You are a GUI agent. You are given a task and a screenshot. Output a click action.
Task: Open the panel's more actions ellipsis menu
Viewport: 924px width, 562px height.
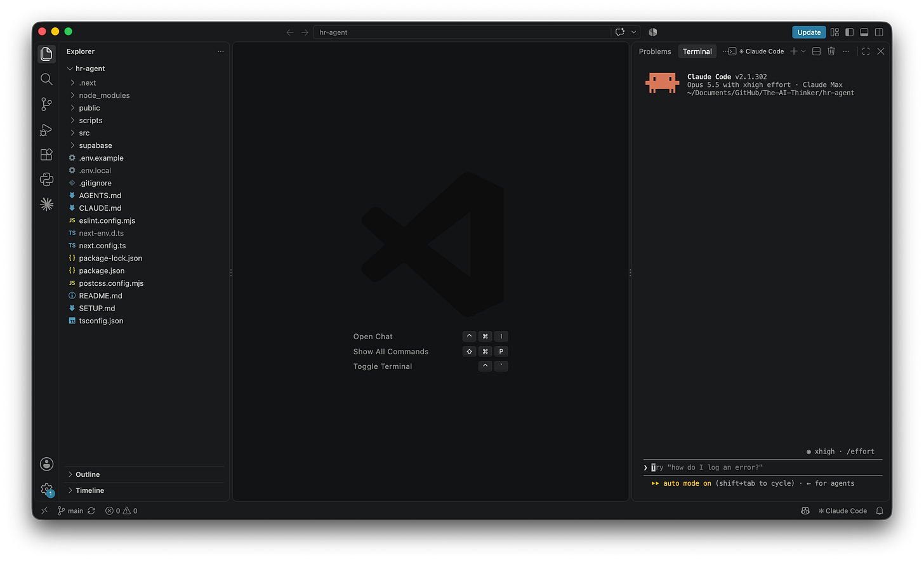(x=846, y=51)
